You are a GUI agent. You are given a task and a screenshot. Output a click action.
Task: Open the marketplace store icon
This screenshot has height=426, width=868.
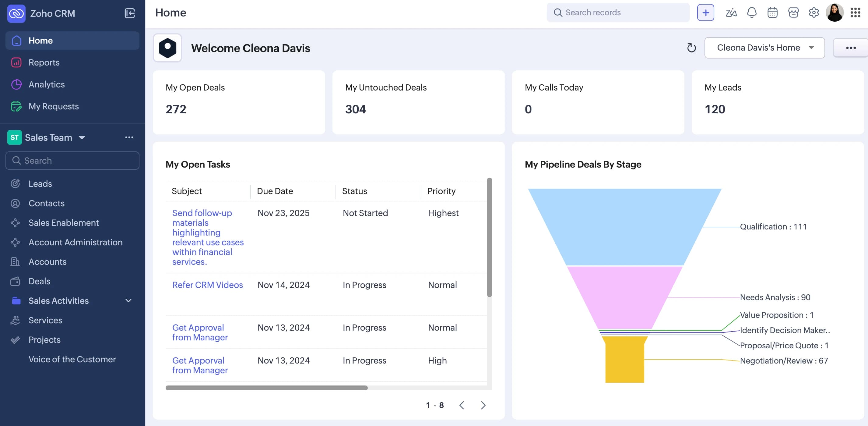(x=793, y=13)
